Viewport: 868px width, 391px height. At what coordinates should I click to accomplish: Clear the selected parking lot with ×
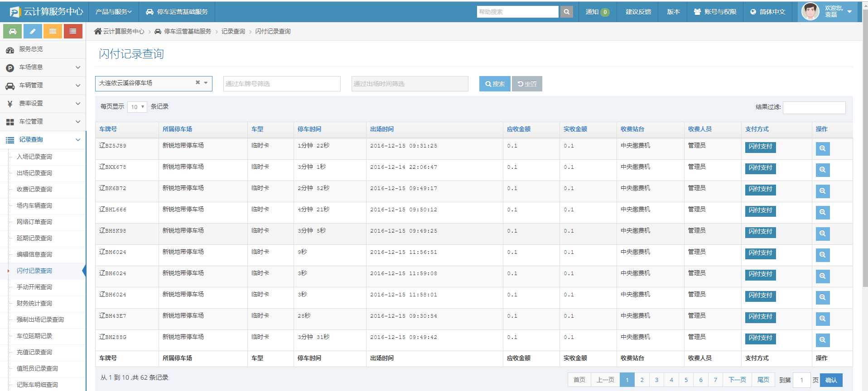(198, 82)
